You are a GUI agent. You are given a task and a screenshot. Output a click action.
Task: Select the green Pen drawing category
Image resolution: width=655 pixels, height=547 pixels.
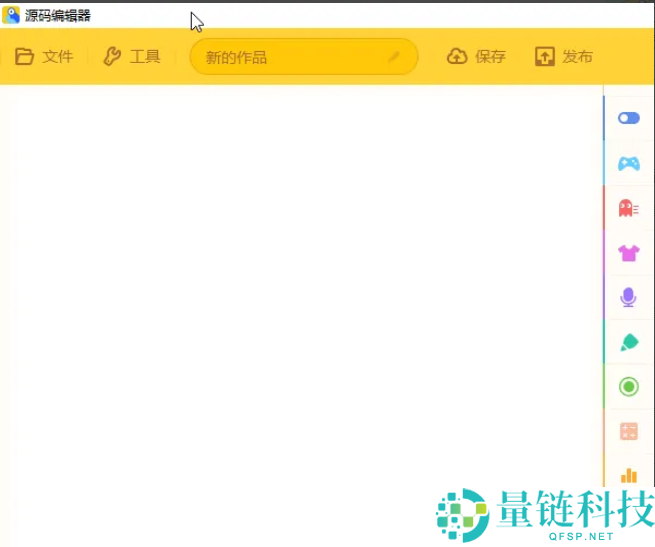point(628,342)
